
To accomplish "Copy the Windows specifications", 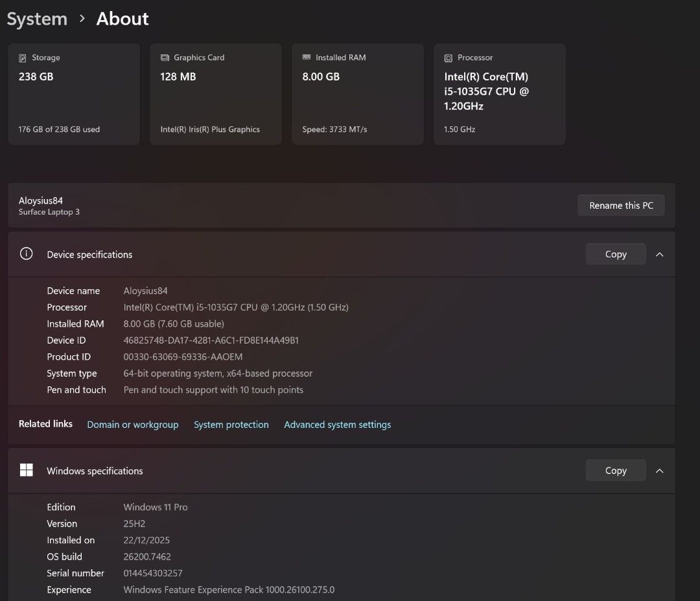I will (x=616, y=471).
